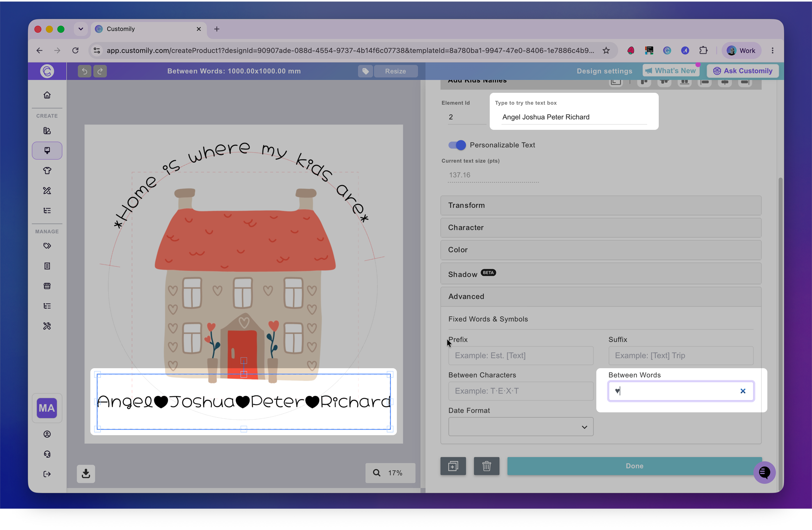Focus the Between Characters field
Viewport: 812px width, 530px height.
pyautogui.click(x=521, y=391)
